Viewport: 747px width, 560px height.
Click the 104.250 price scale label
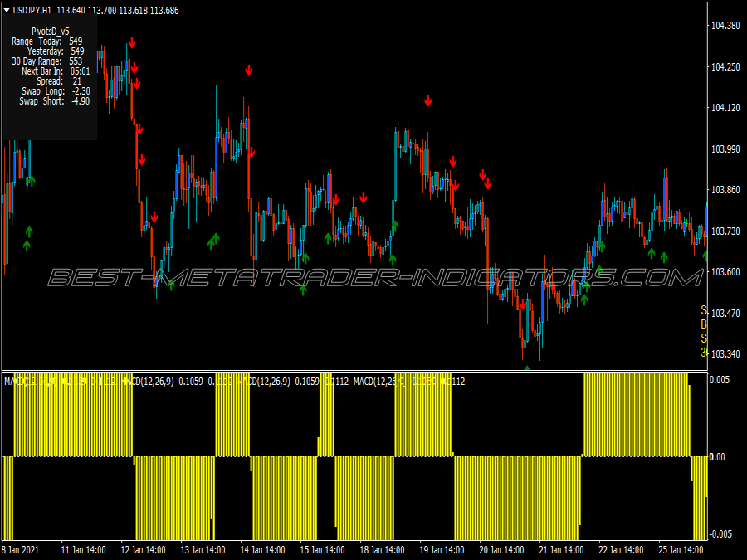(x=725, y=67)
